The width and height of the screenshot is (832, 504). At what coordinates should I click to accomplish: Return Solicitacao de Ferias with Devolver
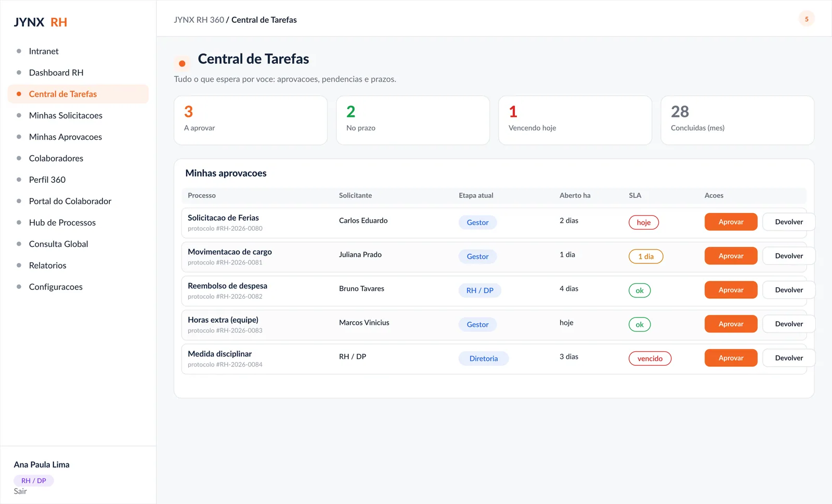(789, 222)
